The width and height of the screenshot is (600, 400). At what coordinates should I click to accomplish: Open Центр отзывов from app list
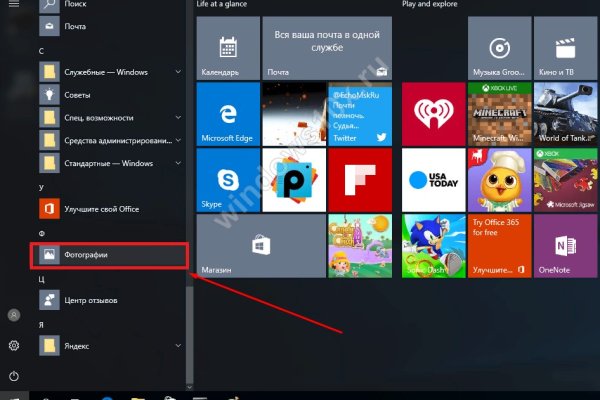tap(90, 300)
